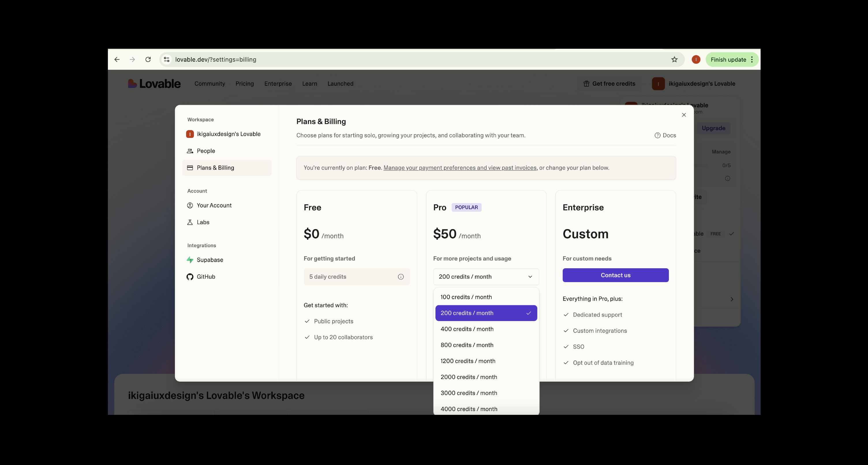Pick the highlighted 200 credits / month option
The image size is (868, 465).
point(486,313)
